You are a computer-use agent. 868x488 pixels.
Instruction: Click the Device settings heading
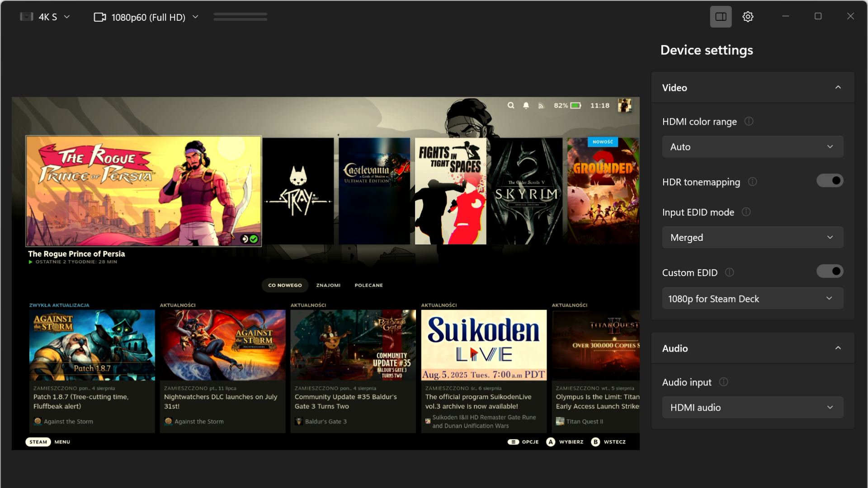707,50
